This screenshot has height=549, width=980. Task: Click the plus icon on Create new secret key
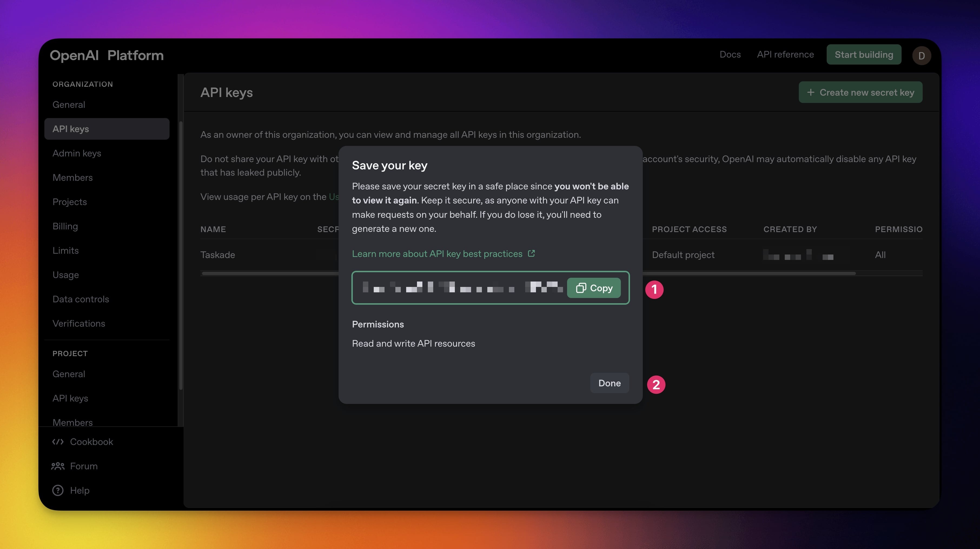tap(810, 92)
